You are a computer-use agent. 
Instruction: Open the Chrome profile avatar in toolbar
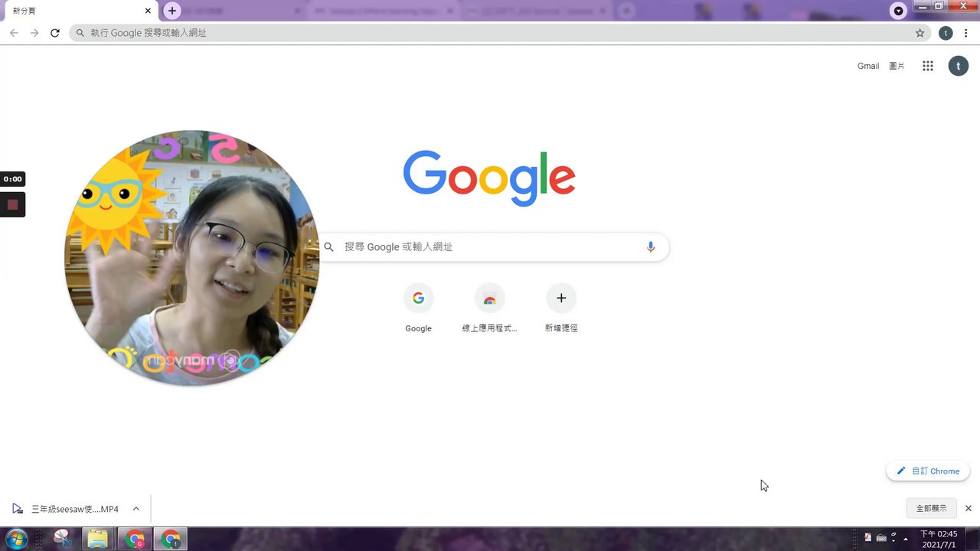coord(946,33)
